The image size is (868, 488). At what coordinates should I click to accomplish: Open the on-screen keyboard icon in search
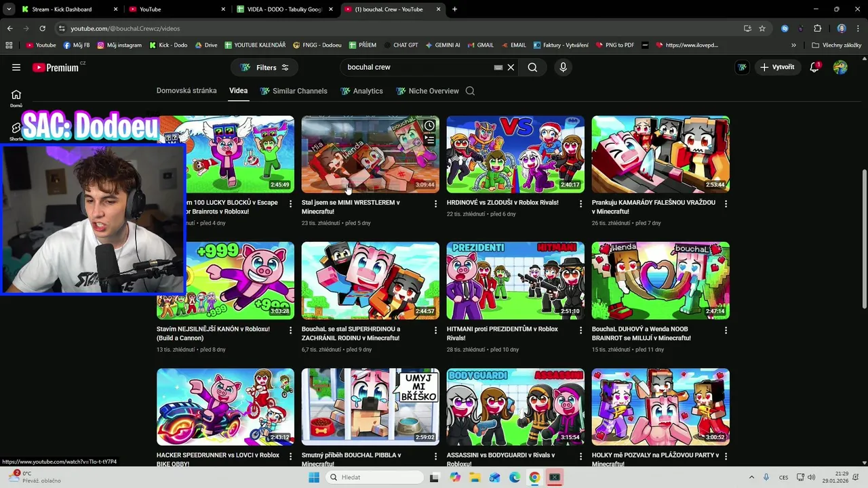[498, 67]
